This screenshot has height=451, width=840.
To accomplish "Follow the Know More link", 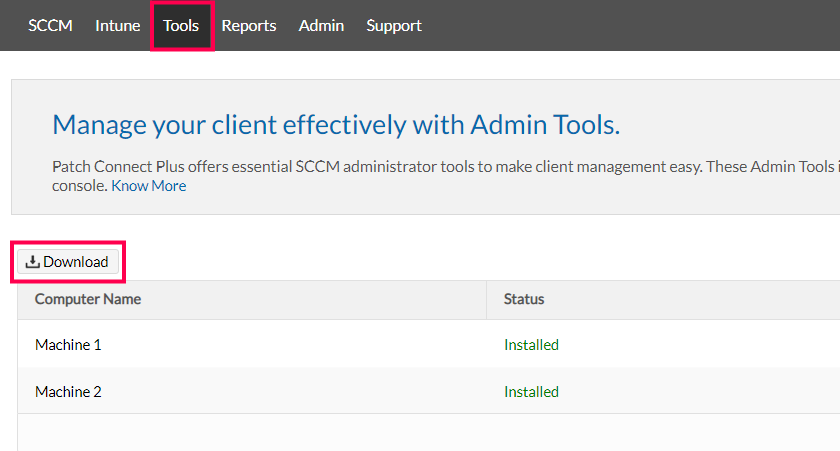I will click(x=148, y=186).
